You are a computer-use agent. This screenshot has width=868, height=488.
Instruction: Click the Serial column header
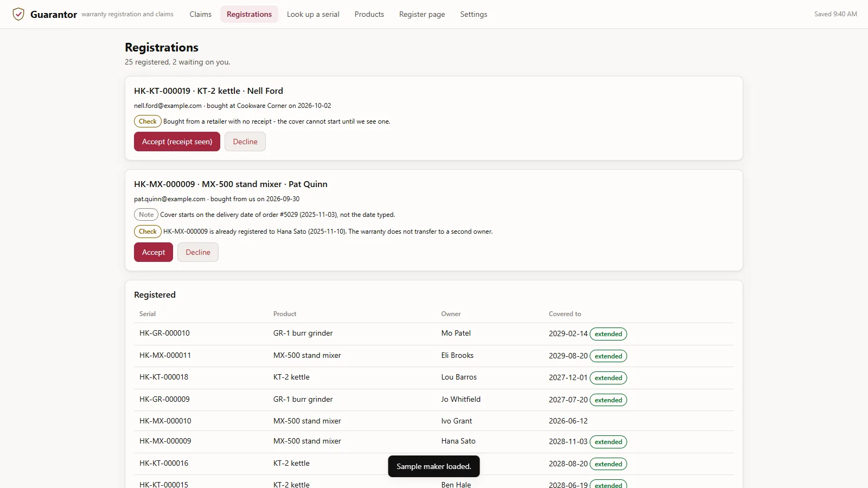coord(148,314)
